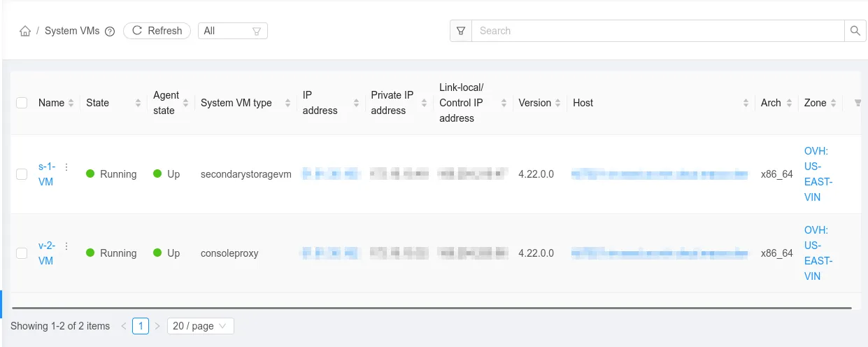This screenshot has height=347, width=868.
Task: Click the Refresh button
Action: pyautogui.click(x=157, y=31)
